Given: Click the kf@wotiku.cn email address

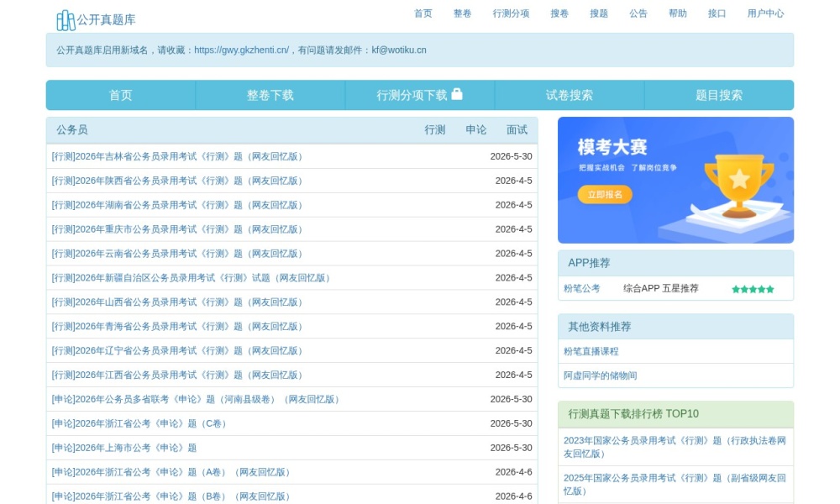Looking at the screenshot, I should (x=399, y=50).
